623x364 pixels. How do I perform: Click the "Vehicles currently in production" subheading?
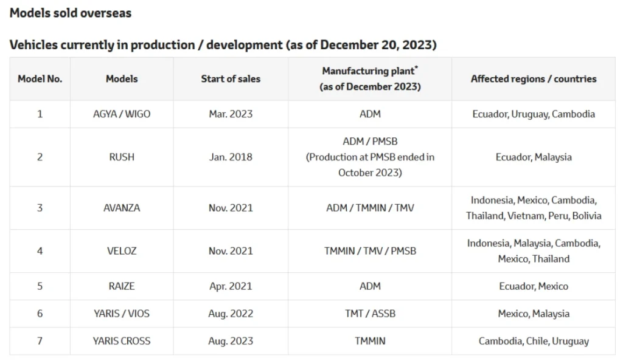tap(223, 45)
